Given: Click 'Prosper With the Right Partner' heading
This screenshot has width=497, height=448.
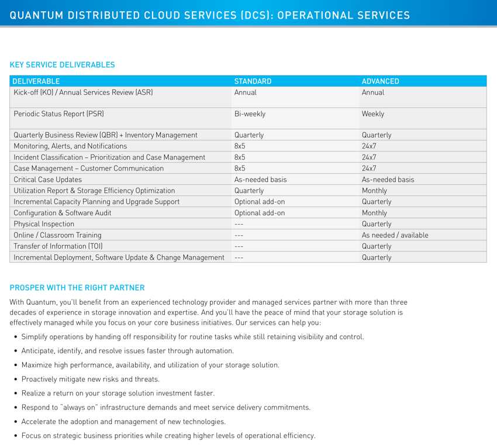Looking at the screenshot, I should 77,288.
